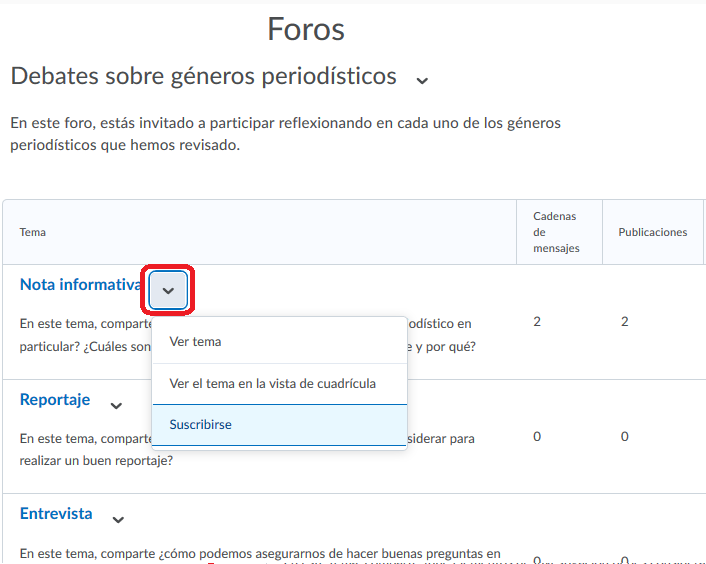Click the Foros page heading
The image size is (706, 564).
(306, 30)
